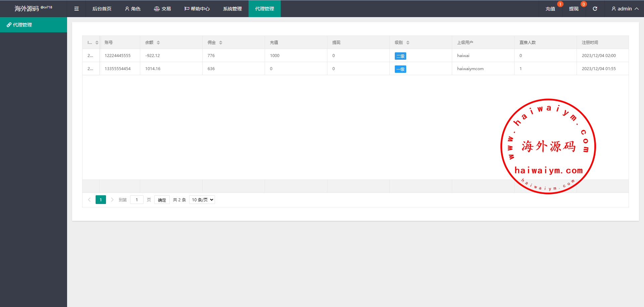Open the 角色 menu in the top navigation
The width and height of the screenshot is (644, 307).
132,9
